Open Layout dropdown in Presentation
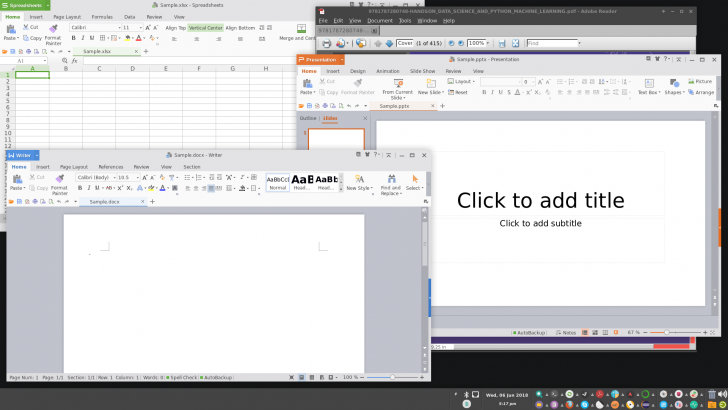728x410 pixels. 461,81
